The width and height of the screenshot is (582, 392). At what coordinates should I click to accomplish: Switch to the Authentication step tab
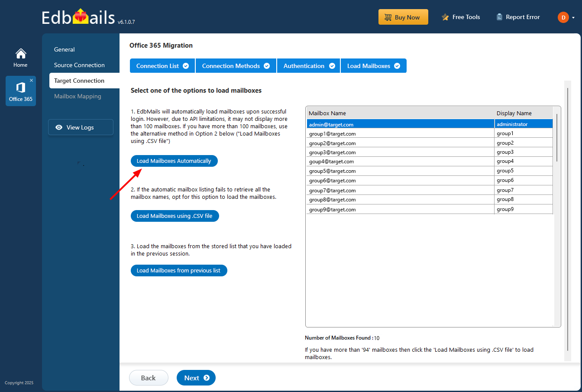pyautogui.click(x=308, y=66)
